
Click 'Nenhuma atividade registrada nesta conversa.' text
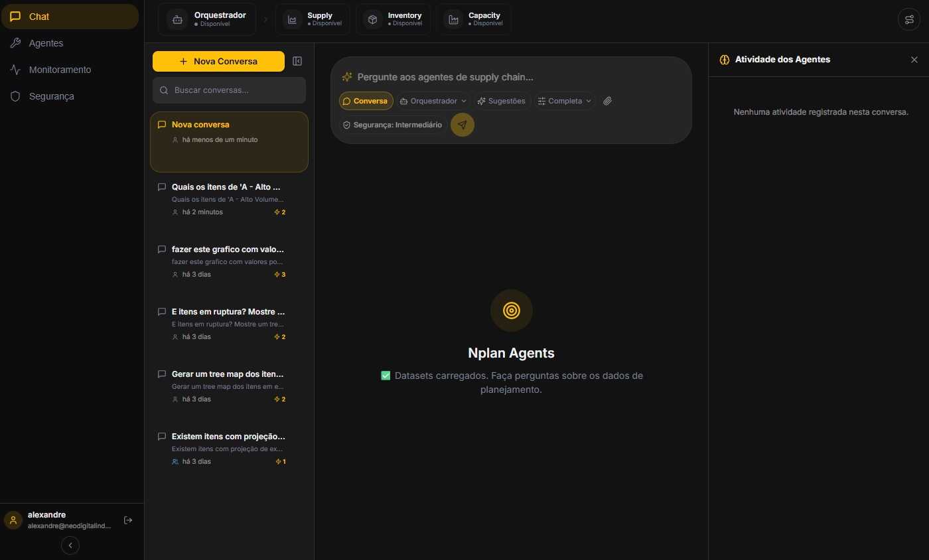(821, 112)
